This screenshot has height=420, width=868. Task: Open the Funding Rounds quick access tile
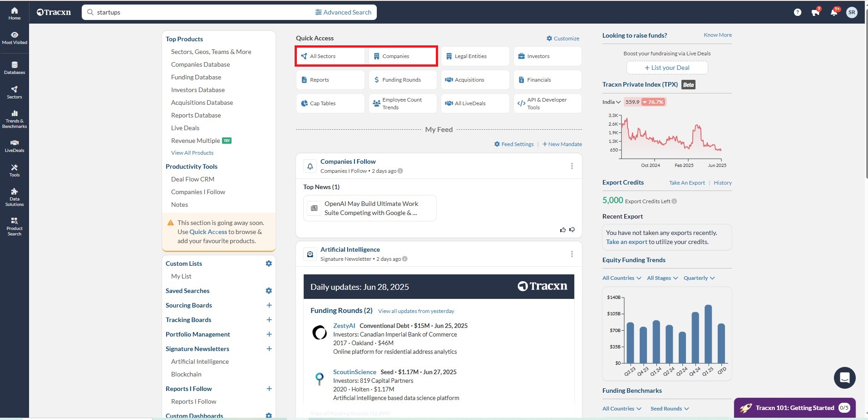[402, 80]
